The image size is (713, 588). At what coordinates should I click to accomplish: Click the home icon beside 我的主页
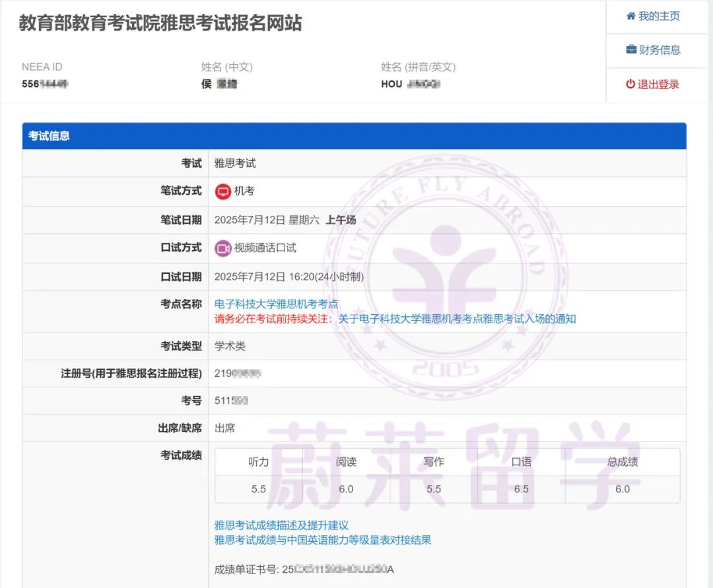pos(630,16)
